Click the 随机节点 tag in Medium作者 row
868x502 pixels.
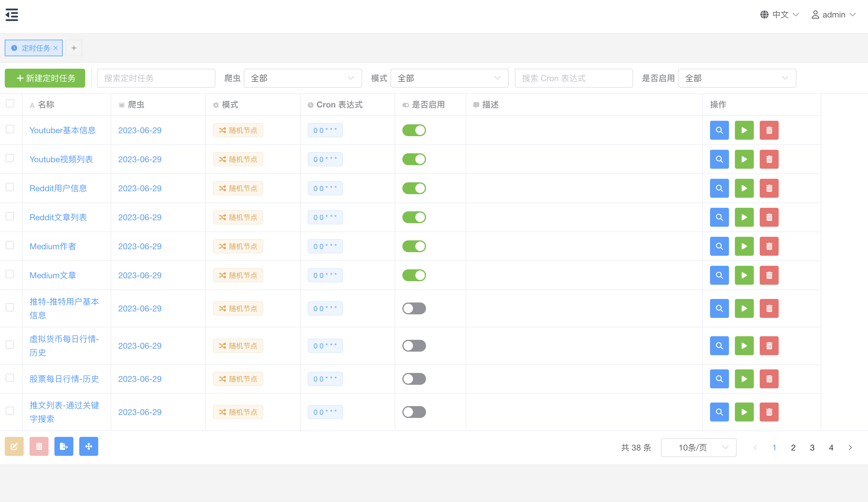[x=238, y=246]
